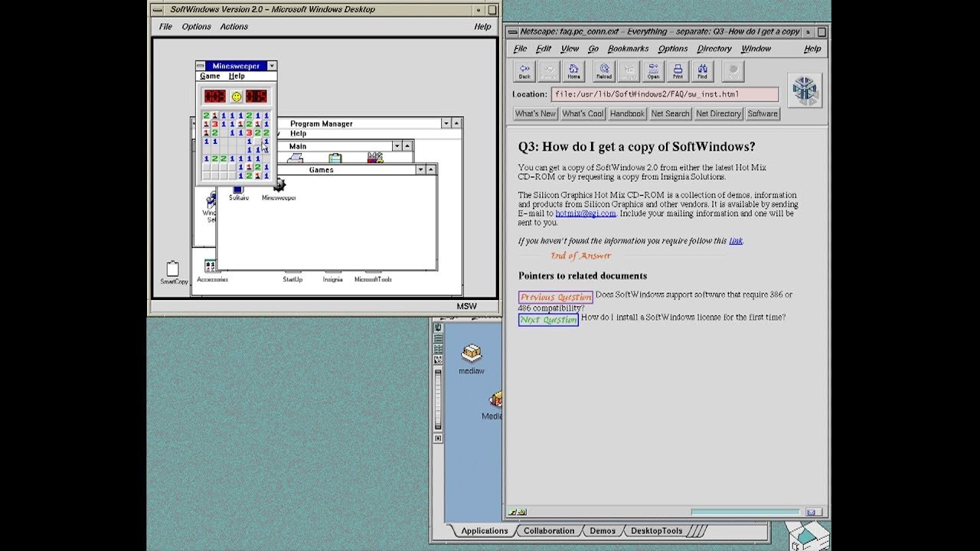Click the Find binoculars button in Netscape
The height and width of the screenshot is (551, 980).
[702, 71]
